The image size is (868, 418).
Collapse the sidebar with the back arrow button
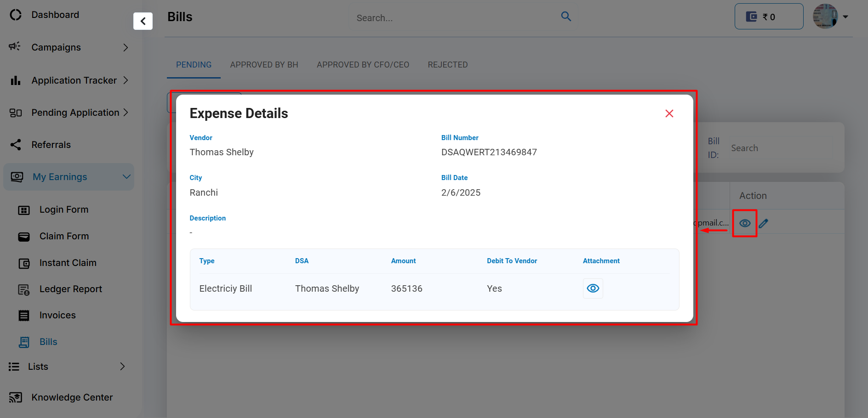pos(143,21)
